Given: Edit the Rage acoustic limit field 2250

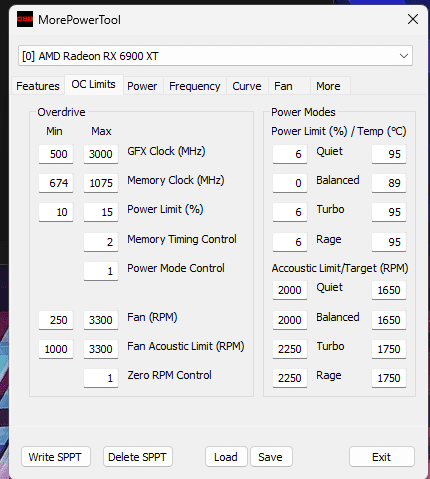Looking at the screenshot, I should tap(290, 378).
